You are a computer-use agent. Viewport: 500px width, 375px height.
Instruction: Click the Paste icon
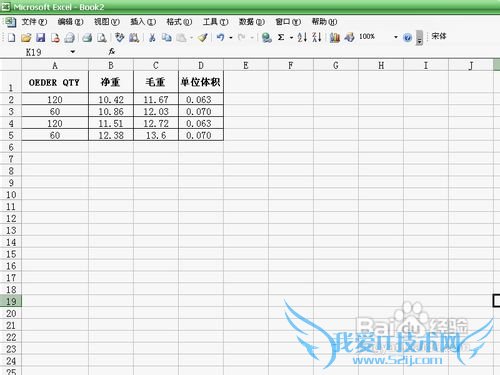[181, 37]
